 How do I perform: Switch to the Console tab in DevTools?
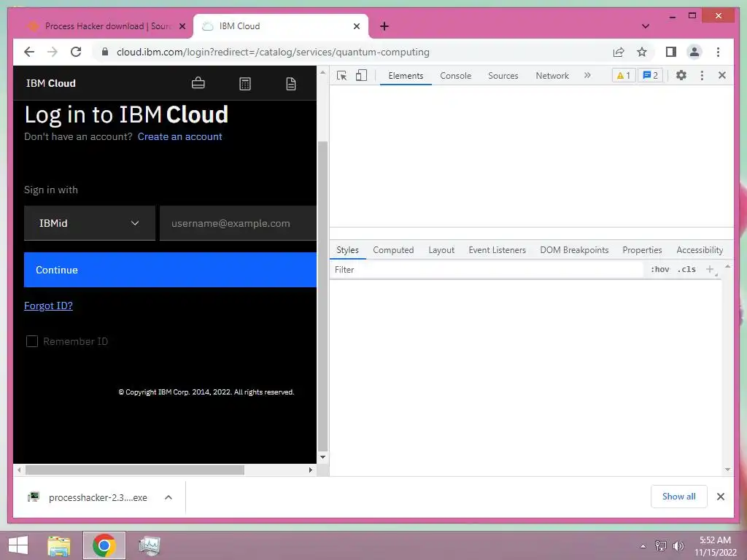click(x=455, y=76)
